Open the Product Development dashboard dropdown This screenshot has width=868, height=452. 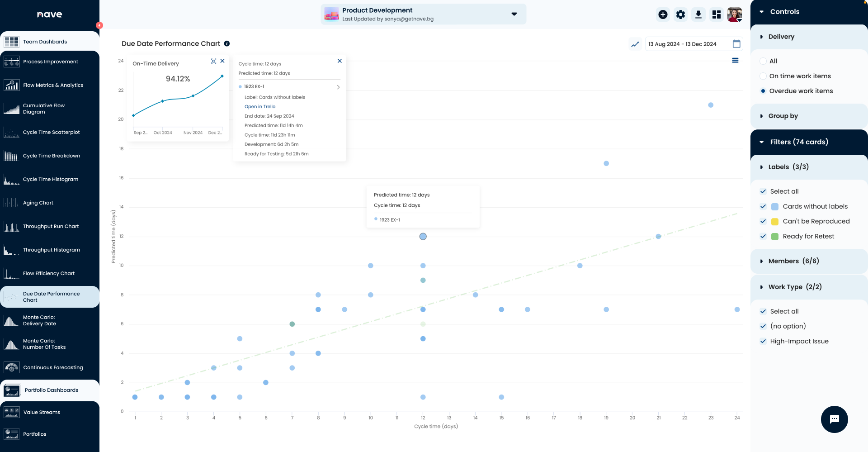pyautogui.click(x=514, y=14)
